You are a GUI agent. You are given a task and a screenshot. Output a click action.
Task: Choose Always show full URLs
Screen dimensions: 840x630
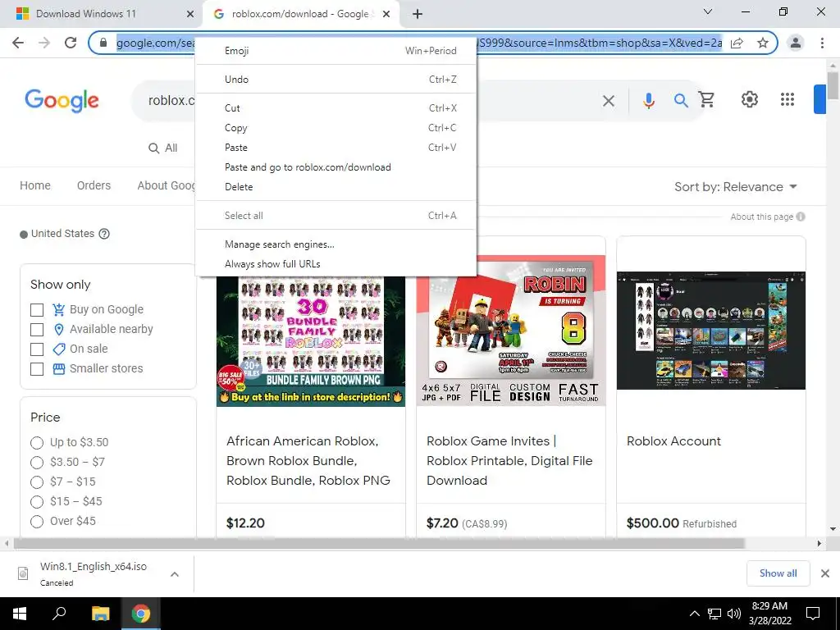click(336, 264)
